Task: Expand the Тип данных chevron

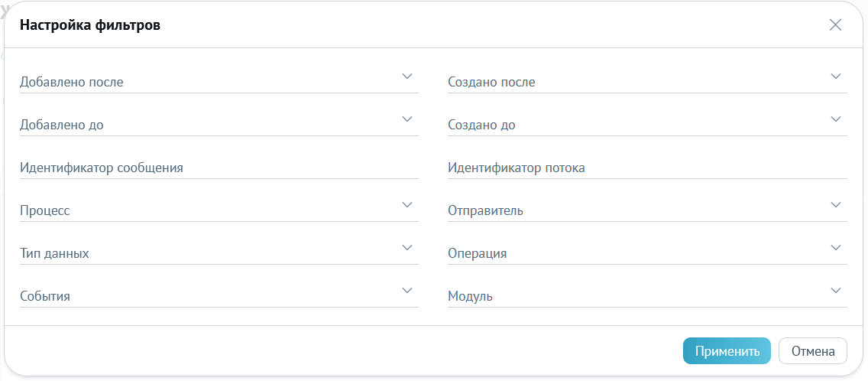Action: 407,248
